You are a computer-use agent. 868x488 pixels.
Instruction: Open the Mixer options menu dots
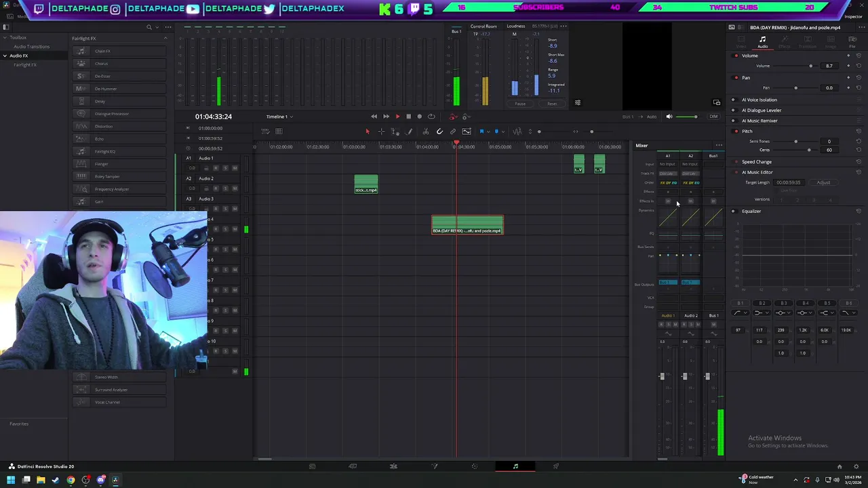coord(719,146)
